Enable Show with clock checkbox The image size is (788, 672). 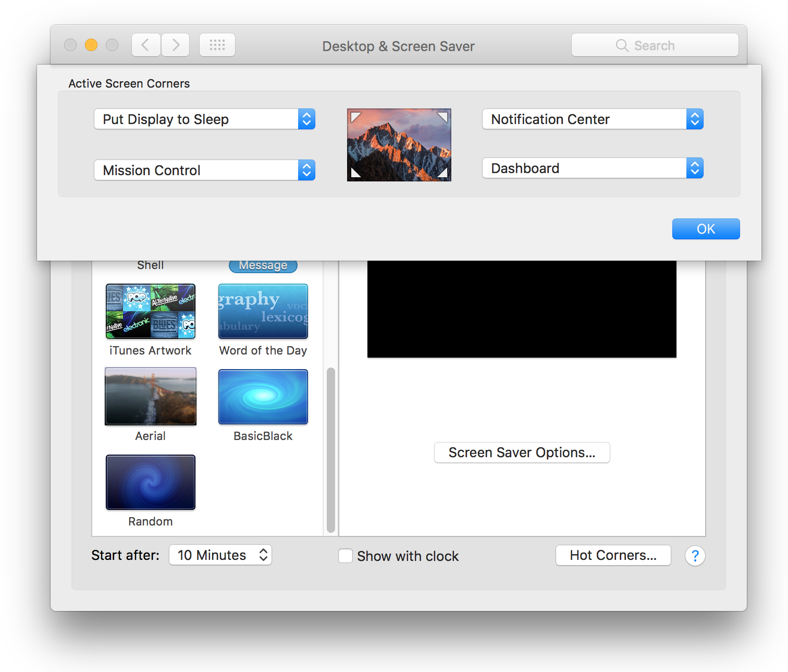tap(345, 556)
